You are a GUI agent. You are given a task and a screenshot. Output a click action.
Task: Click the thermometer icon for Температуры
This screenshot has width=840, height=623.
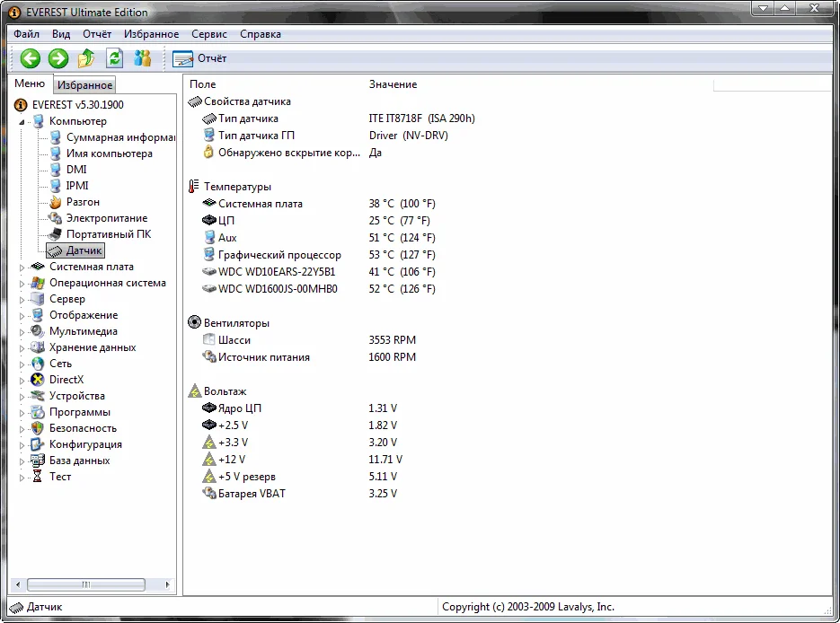click(194, 186)
